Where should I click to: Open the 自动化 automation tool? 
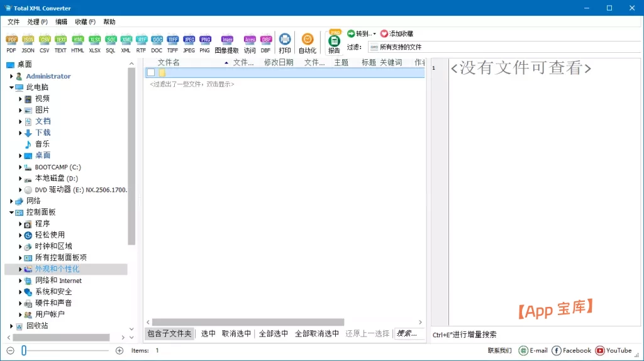pos(307,43)
